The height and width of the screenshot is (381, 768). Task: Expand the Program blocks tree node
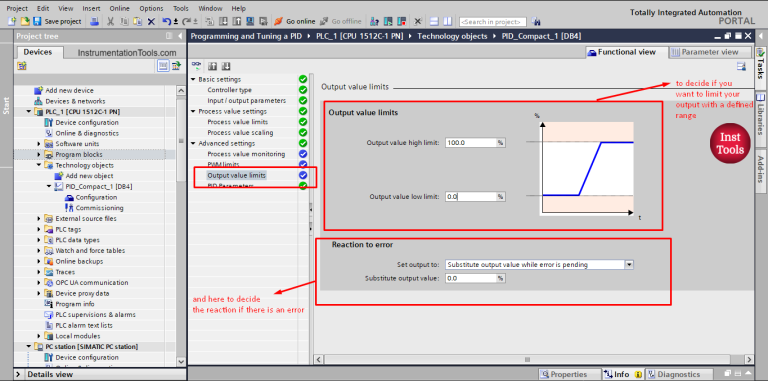[x=39, y=154]
